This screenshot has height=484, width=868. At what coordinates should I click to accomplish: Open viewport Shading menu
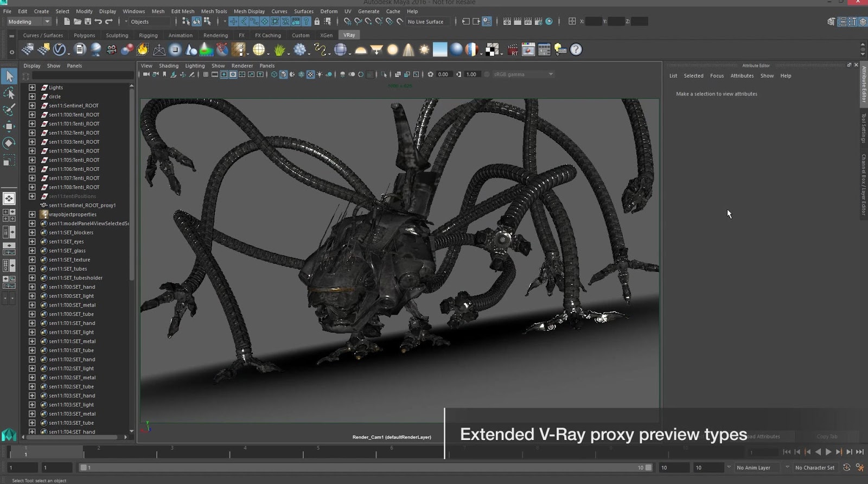(x=168, y=66)
